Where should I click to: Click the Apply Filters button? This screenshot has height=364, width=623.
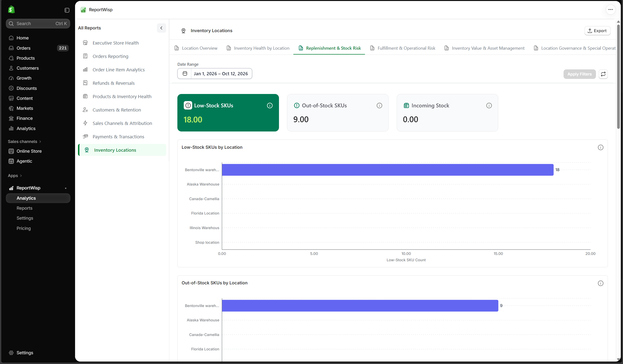click(579, 74)
